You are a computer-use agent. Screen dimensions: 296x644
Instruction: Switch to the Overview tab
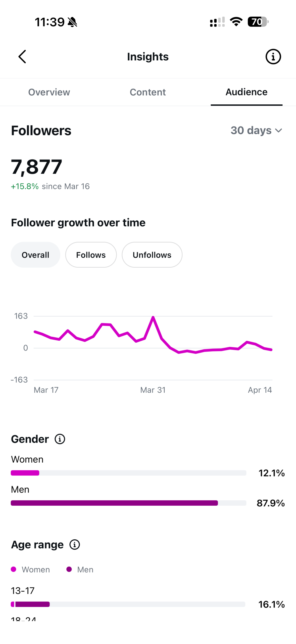pyautogui.click(x=49, y=92)
